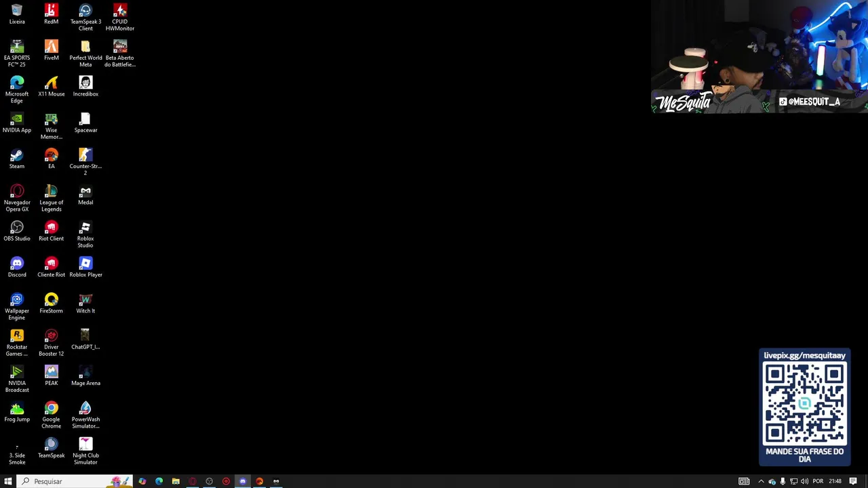This screenshot has height=488, width=868.
Task: Select the PowerWash Simulator icon
Action: pos(85,415)
